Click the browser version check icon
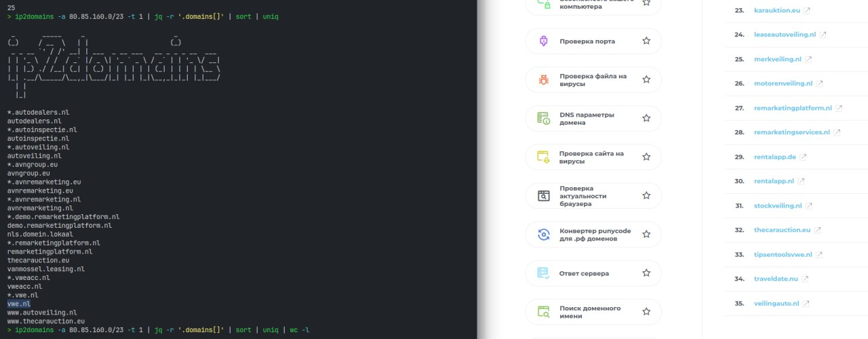 coord(543,196)
